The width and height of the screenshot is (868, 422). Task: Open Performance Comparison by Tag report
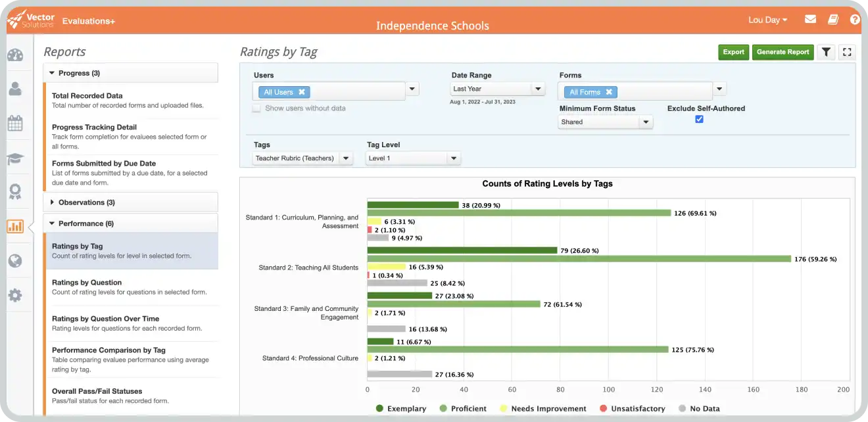pos(108,350)
